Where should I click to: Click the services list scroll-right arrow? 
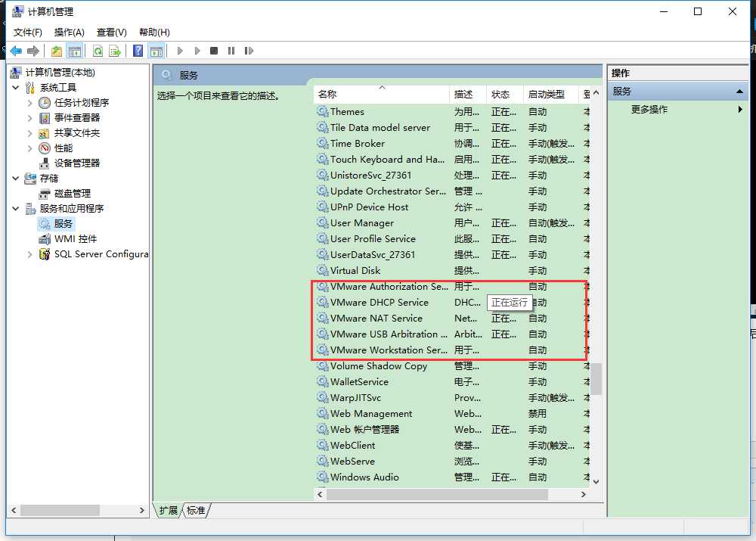[x=584, y=495]
